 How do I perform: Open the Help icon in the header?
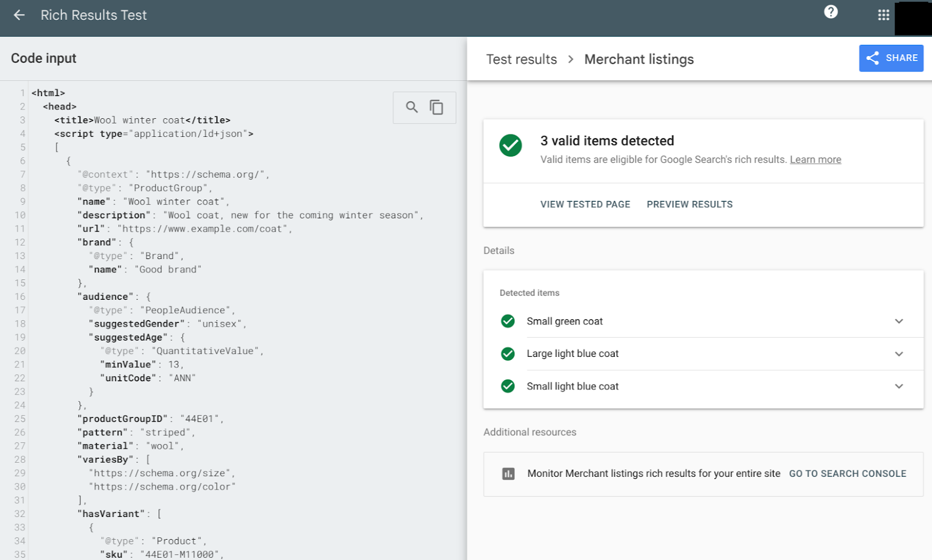coord(831,12)
